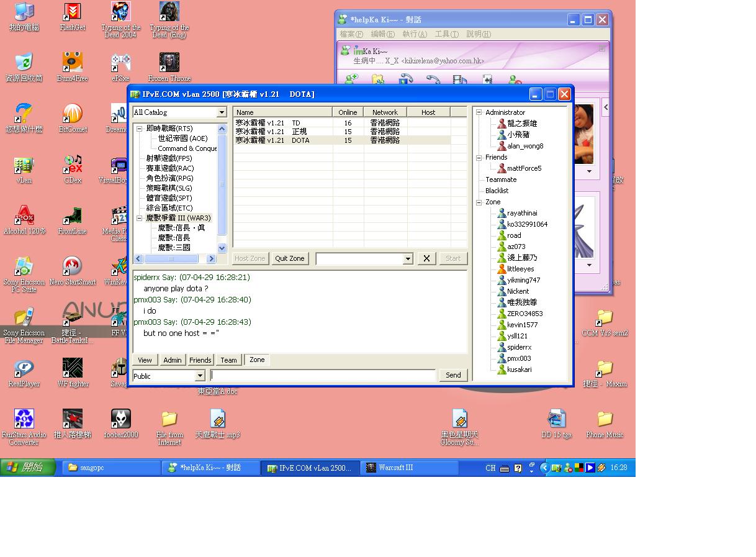Block contact using red block icon

[514, 79]
